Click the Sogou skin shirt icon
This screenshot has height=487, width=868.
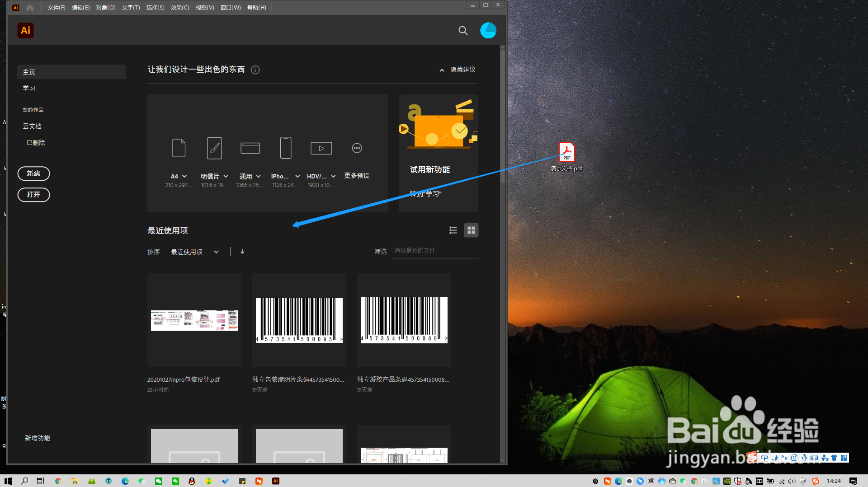tap(834, 458)
